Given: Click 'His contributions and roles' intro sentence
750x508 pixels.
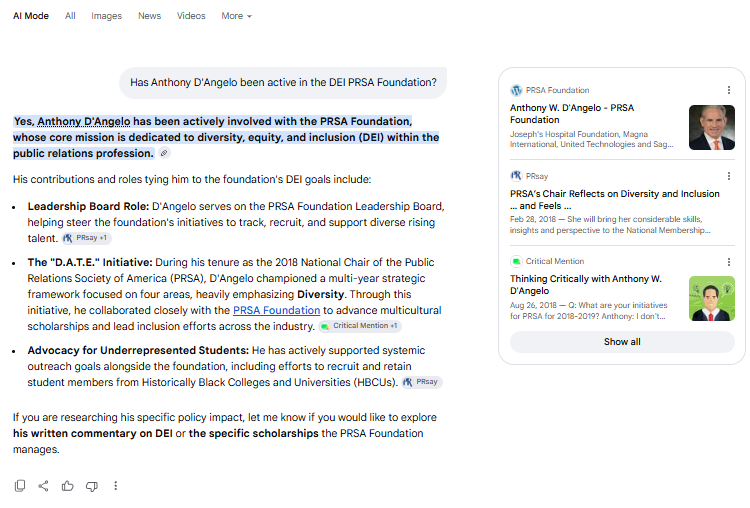Looking at the screenshot, I should 192,179.
